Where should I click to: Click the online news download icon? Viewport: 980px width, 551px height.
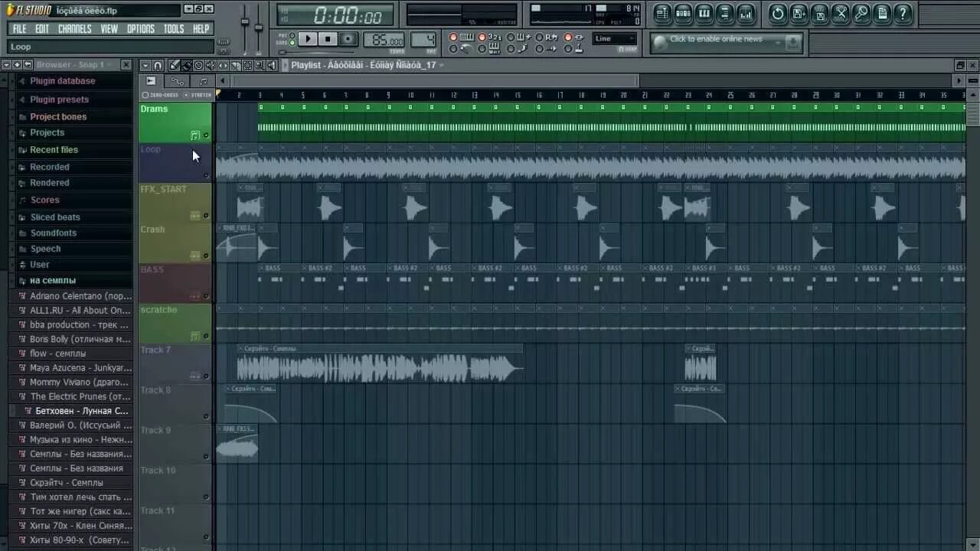pyautogui.click(x=792, y=43)
